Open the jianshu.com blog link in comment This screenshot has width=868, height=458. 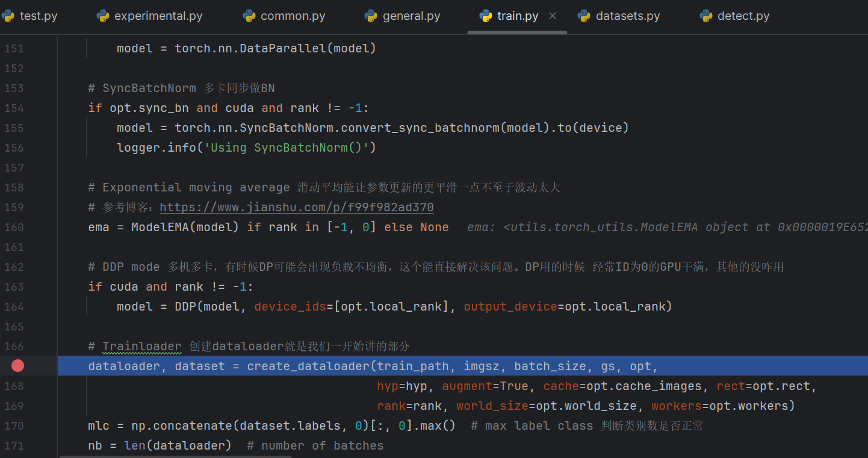click(296, 207)
